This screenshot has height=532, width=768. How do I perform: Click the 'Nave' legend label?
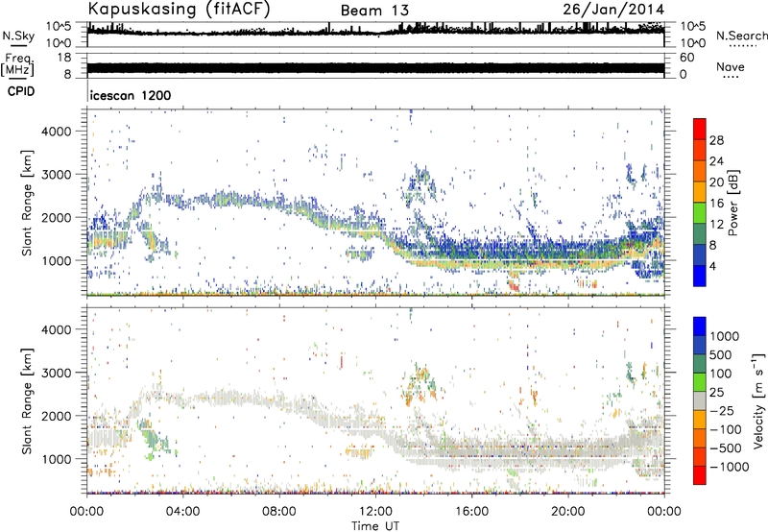(x=731, y=66)
